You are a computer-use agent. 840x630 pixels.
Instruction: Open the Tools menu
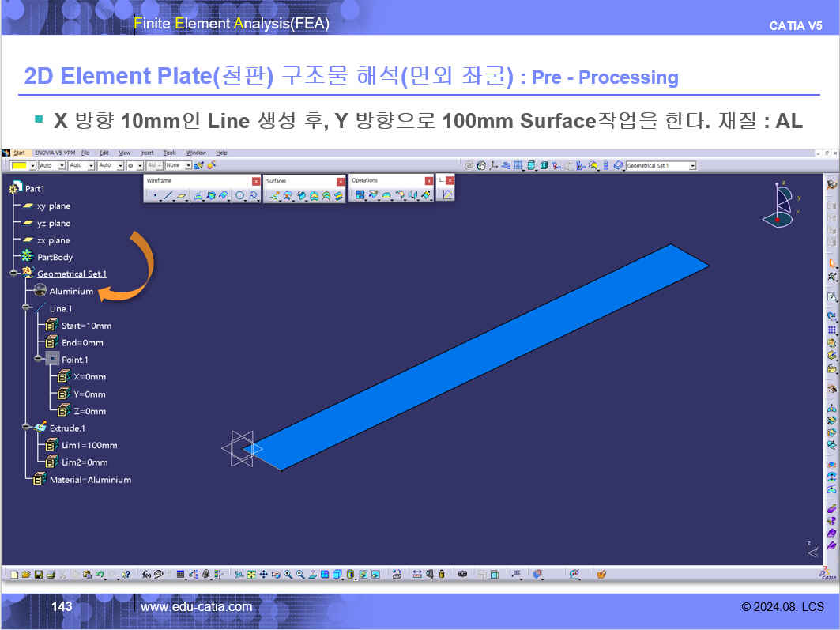(x=170, y=153)
